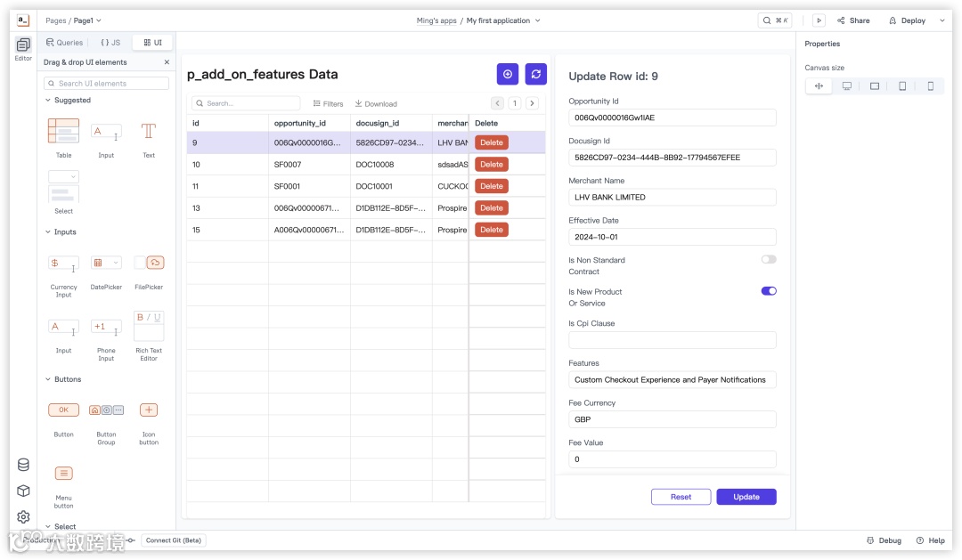Close the Drag & drop UI elements panel

tap(167, 62)
